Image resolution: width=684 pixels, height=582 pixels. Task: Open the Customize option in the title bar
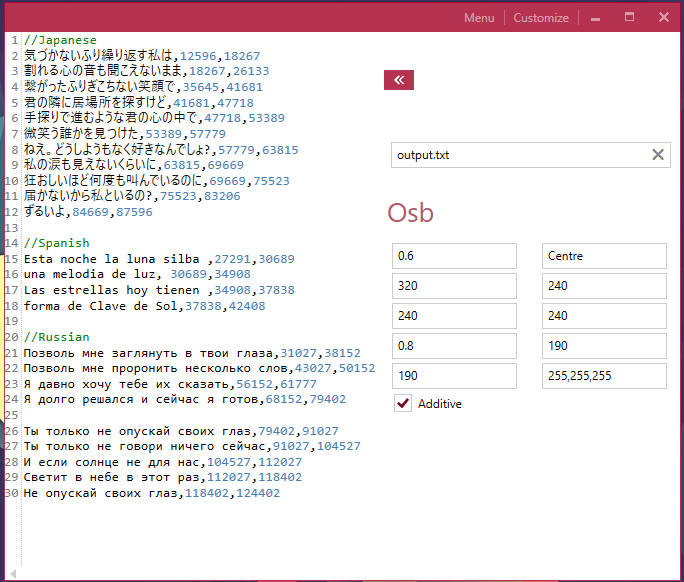[x=541, y=18]
